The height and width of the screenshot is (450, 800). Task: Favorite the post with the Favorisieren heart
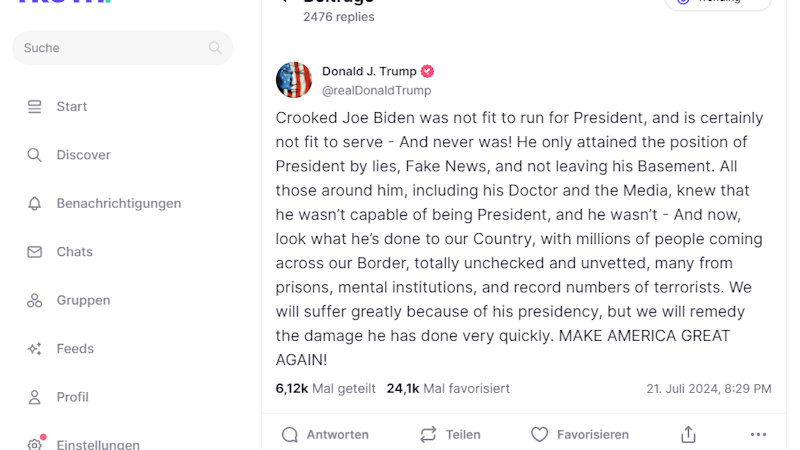pyautogui.click(x=580, y=434)
